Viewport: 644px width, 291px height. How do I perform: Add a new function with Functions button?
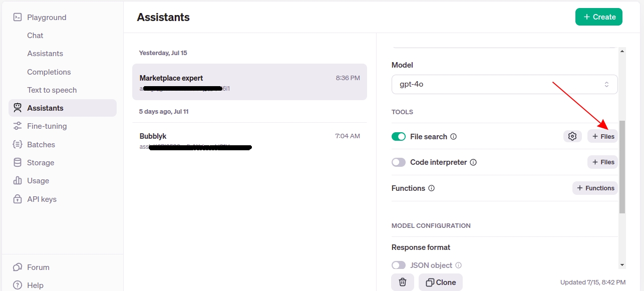[595, 188]
